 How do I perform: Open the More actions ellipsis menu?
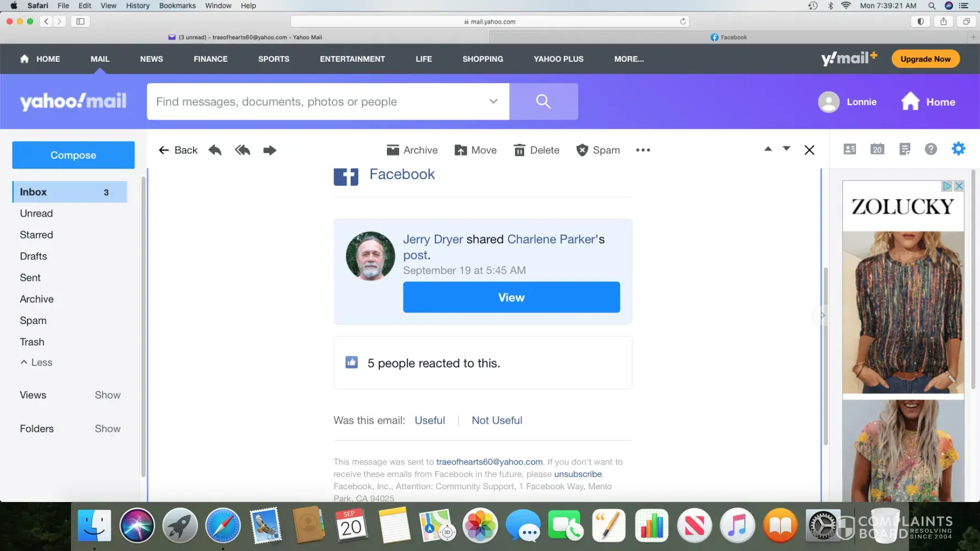[x=643, y=150]
